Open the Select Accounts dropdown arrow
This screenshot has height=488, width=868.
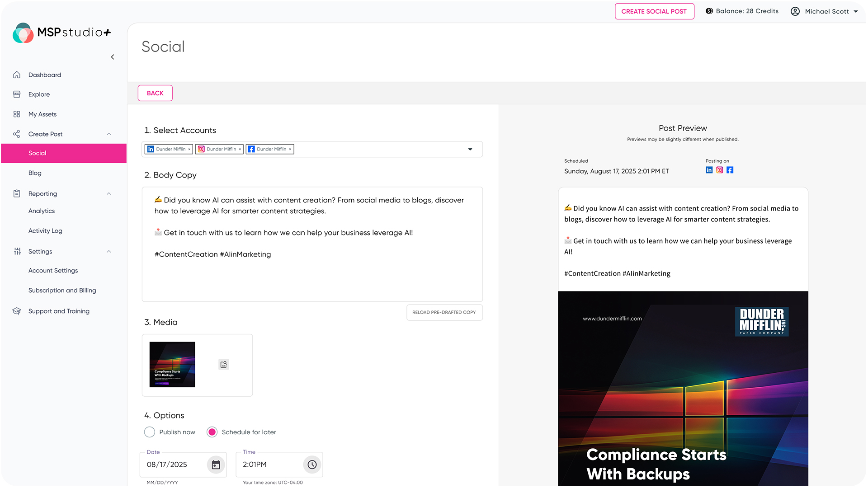coord(470,149)
